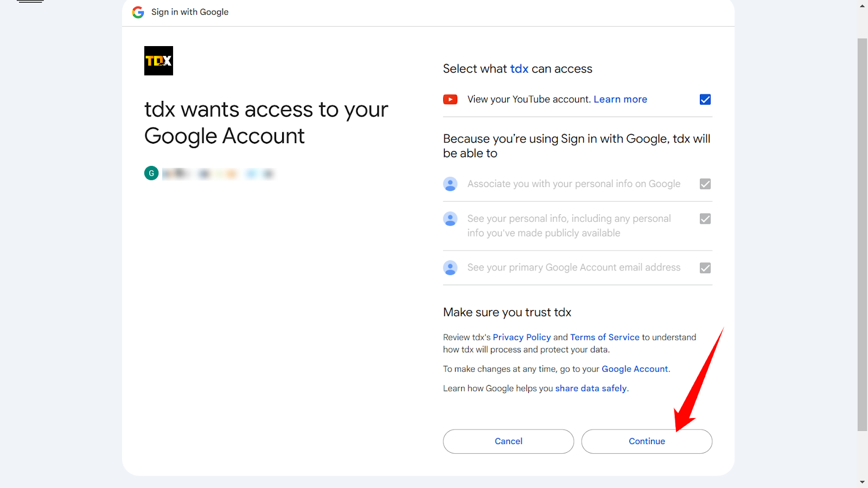Click the green G account avatar
Image resolution: width=868 pixels, height=488 pixels.
tap(151, 174)
